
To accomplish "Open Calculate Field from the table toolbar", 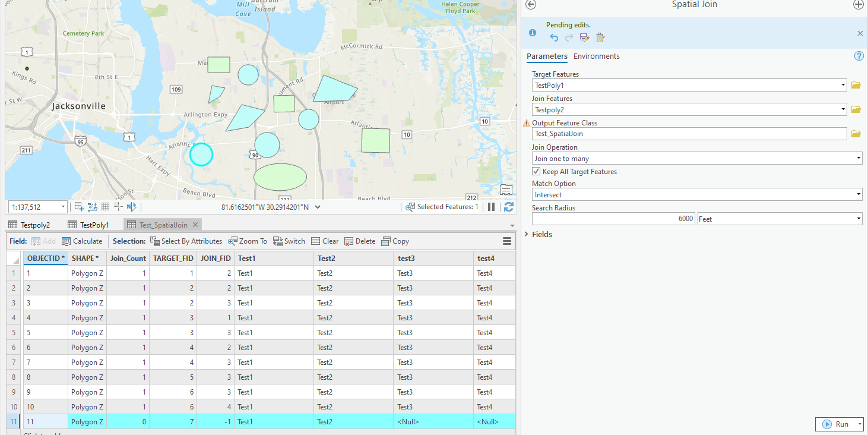I will coord(82,241).
